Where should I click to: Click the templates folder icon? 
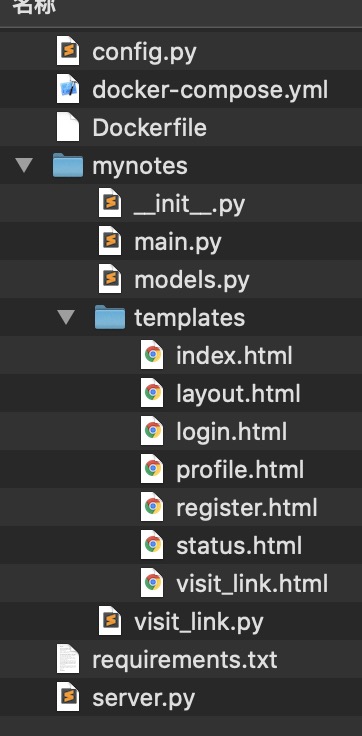pos(109,317)
